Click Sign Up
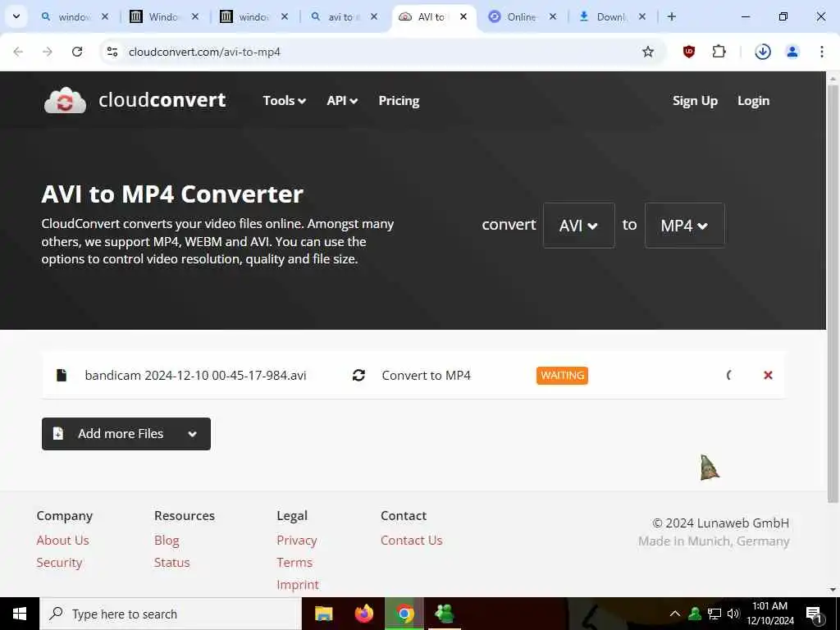Viewport: 840px width, 630px height. pos(695,101)
